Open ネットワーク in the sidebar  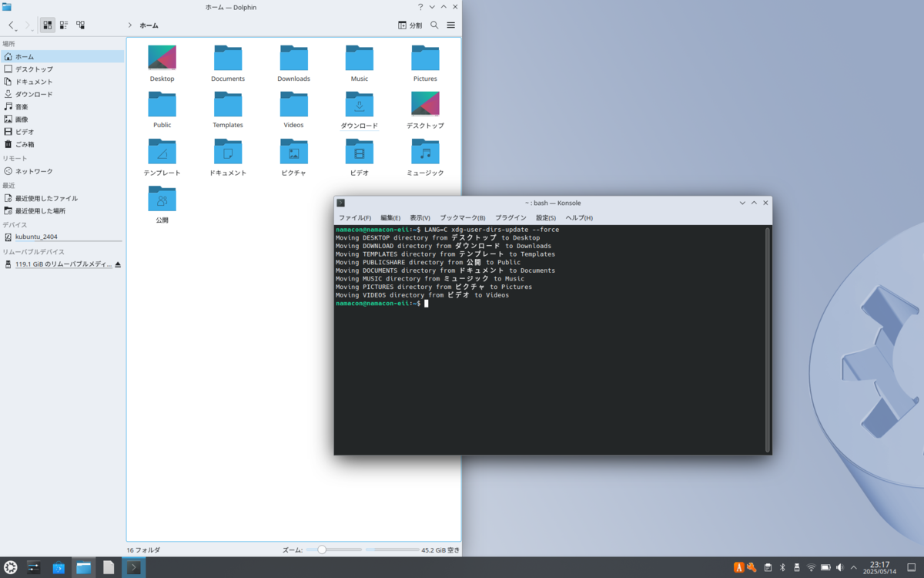point(62,171)
